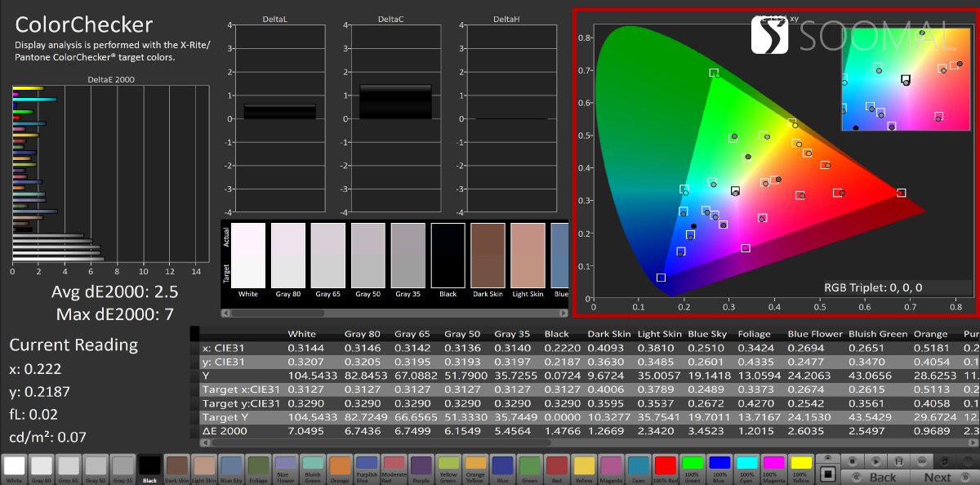The image size is (980, 485).
Task: Click the Gray 80 Actual/Target comparison patch
Action: [288, 255]
